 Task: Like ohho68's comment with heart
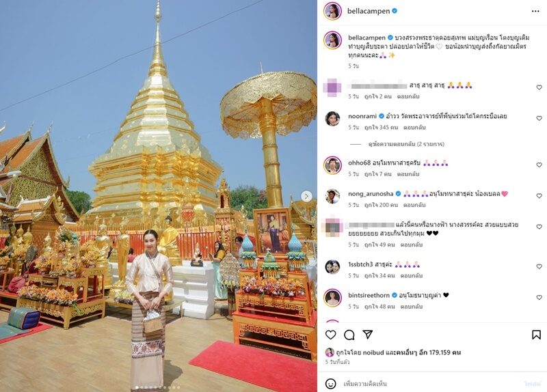tap(539, 165)
